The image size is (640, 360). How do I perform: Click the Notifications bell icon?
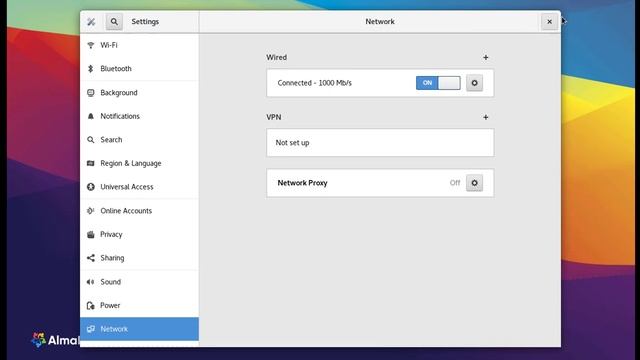click(91, 116)
